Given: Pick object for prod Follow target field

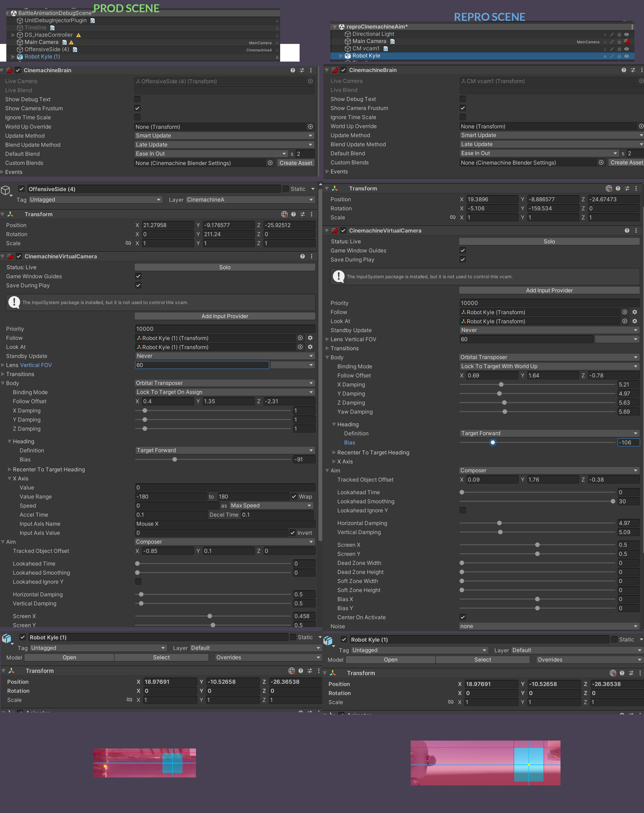Looking at the screenshot, I should (x=300, y=338).
